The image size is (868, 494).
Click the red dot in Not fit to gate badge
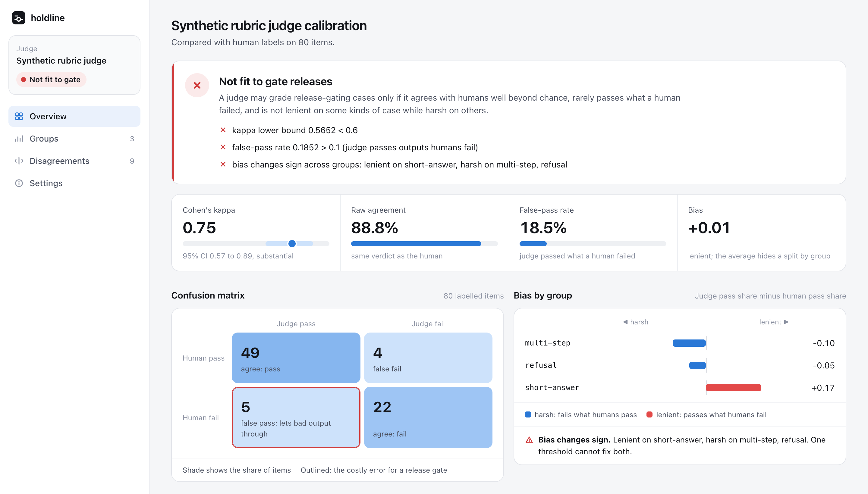24,80
